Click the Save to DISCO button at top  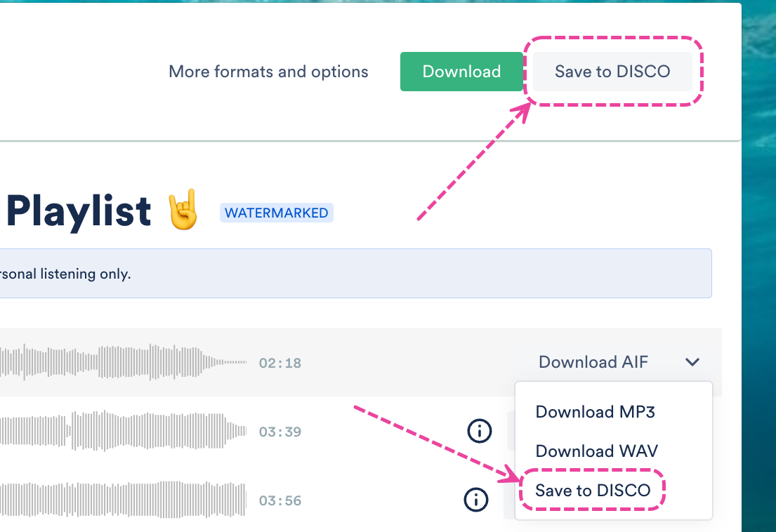click(x=612, y=72)
